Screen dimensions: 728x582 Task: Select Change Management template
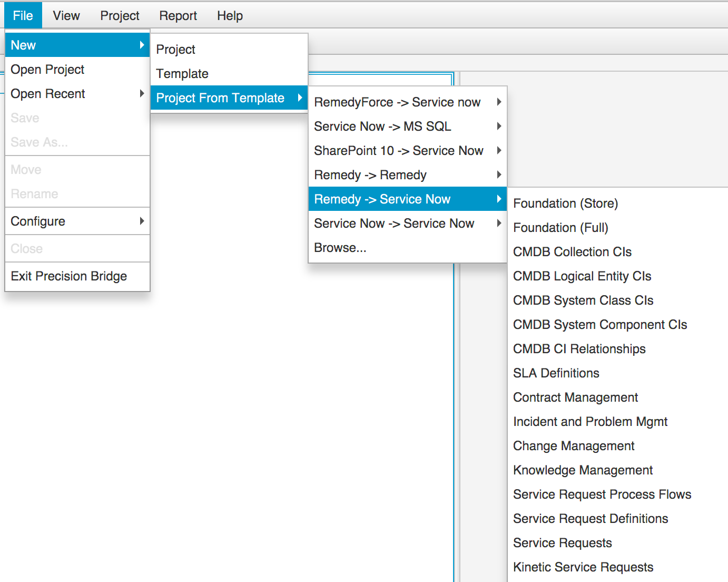coord(618,445)
